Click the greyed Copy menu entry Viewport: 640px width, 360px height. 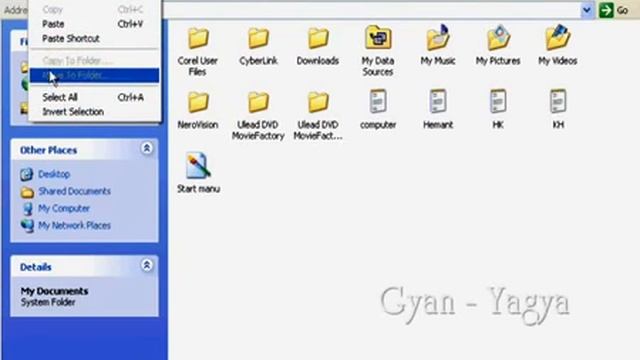(94, 9)
